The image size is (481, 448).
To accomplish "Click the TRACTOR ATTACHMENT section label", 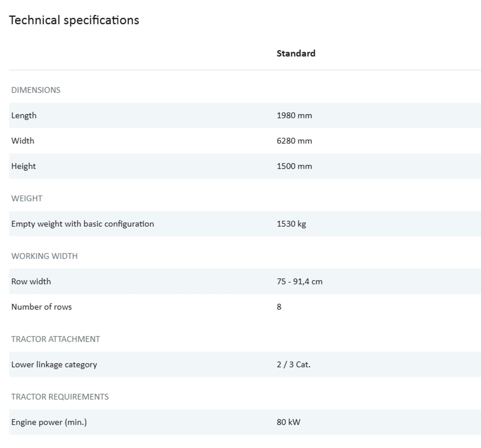I will pyautogui.click(x=56, y=339).
